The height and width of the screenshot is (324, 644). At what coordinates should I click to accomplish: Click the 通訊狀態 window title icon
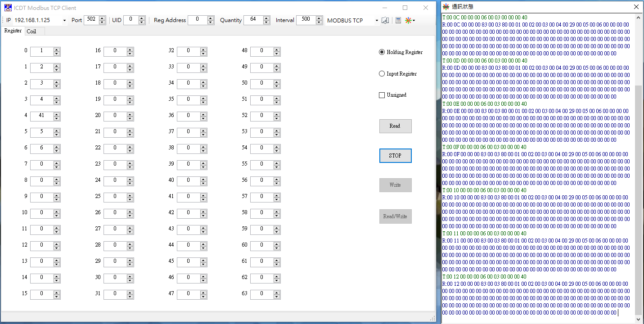(446, 7)
